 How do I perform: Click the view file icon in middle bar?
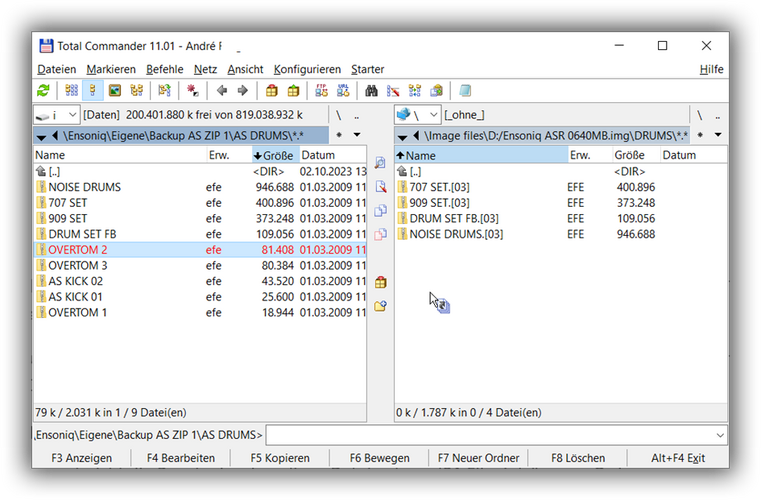click(x=380, y=163)
